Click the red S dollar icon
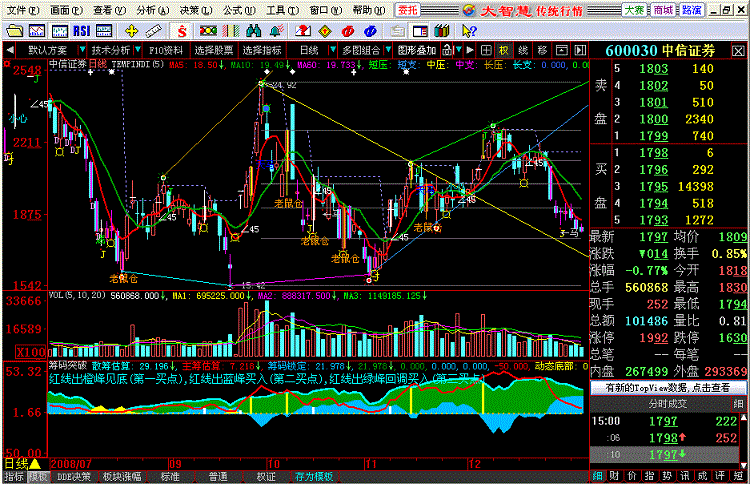The width and height of the screenshot is (750, 484). pyautogui.click(x=182, y=31)
